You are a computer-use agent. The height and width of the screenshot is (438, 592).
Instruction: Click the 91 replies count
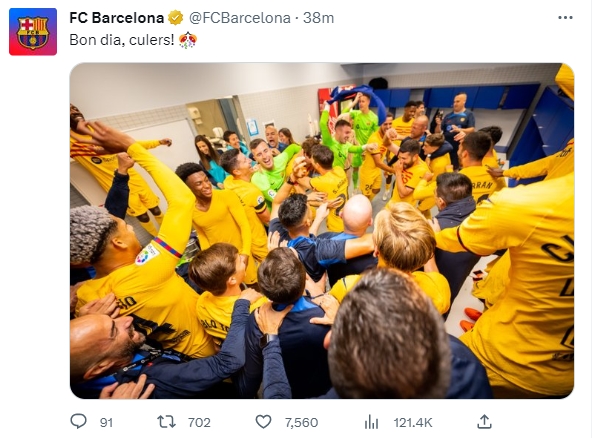(x=106, y=422)
